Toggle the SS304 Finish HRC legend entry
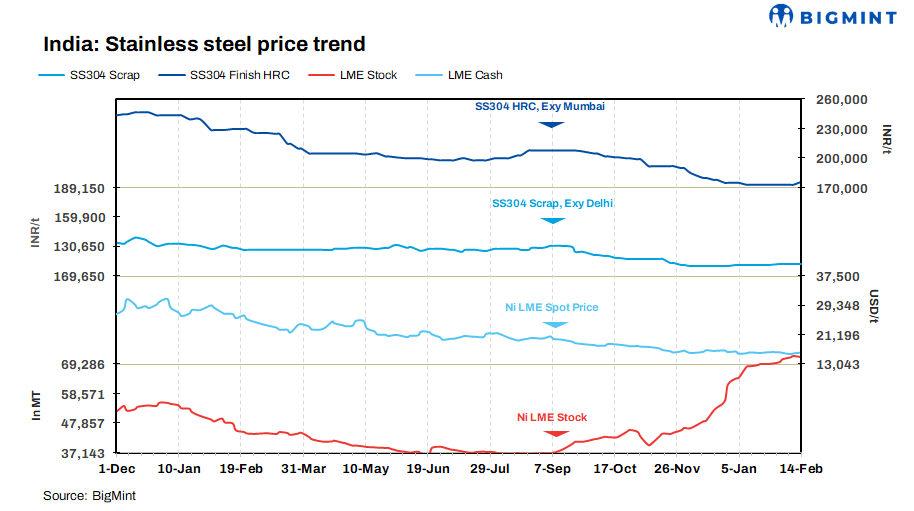The image size is (914, 511). 239,75
